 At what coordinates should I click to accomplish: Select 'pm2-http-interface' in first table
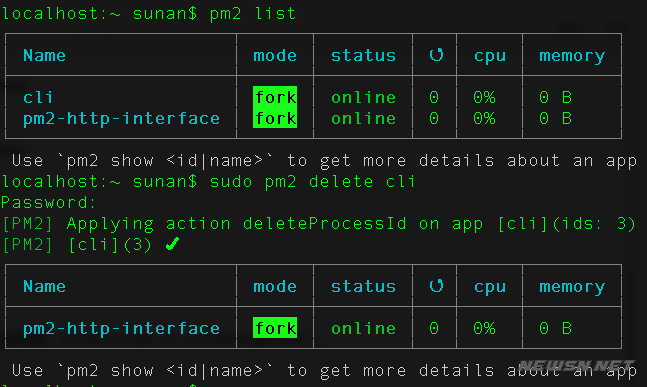point(121,119)
